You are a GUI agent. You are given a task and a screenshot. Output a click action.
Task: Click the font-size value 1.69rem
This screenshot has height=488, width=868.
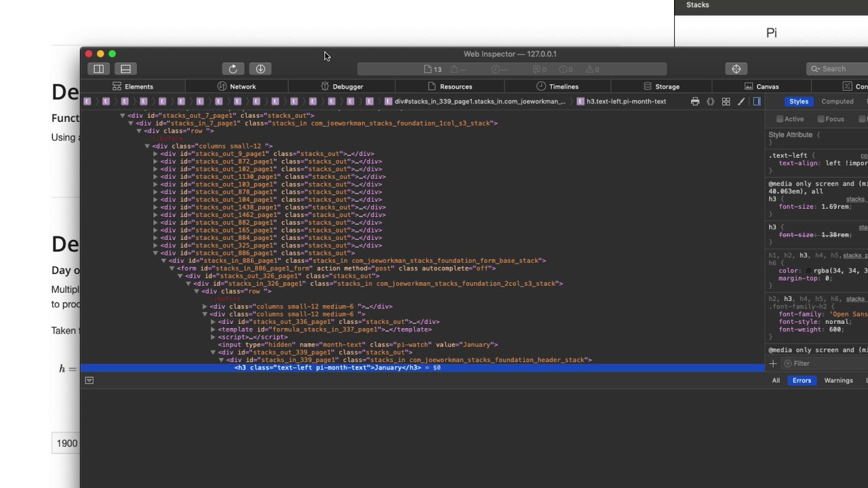[834, 207]
